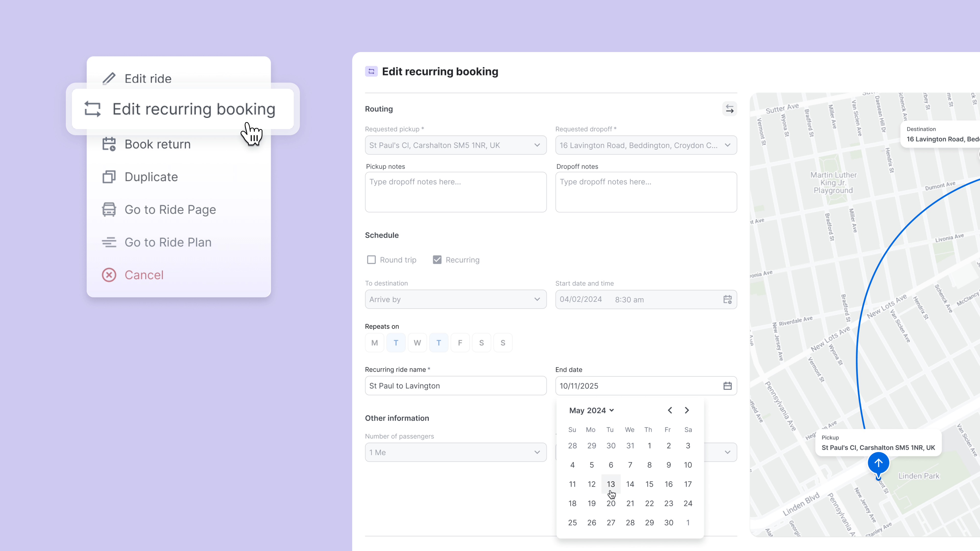980x551 pixels.
Task: Go to previous month in calendar
Action: click(x=670, y=410)
